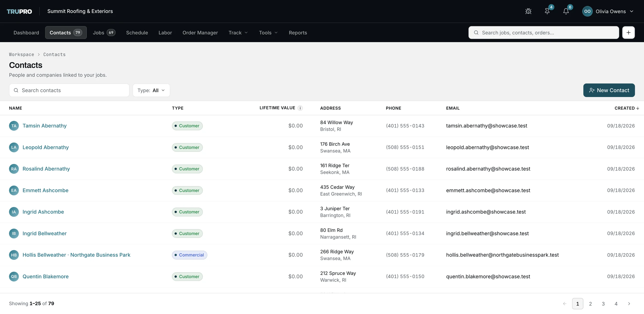Click rosalind.abernathy@showcase.test email
Image resolution: width=644 pixels, height=314 pixels.
point(488,169)
